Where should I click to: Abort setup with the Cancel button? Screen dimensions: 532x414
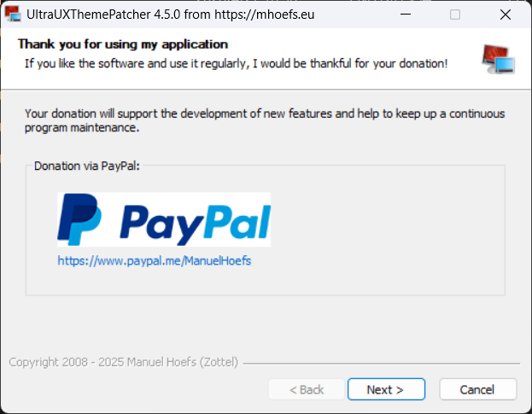tap(477, 389)
